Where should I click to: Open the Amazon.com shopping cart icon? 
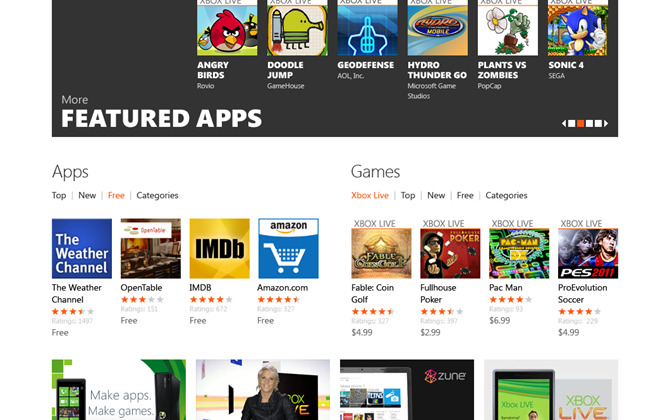pos(288,249)
